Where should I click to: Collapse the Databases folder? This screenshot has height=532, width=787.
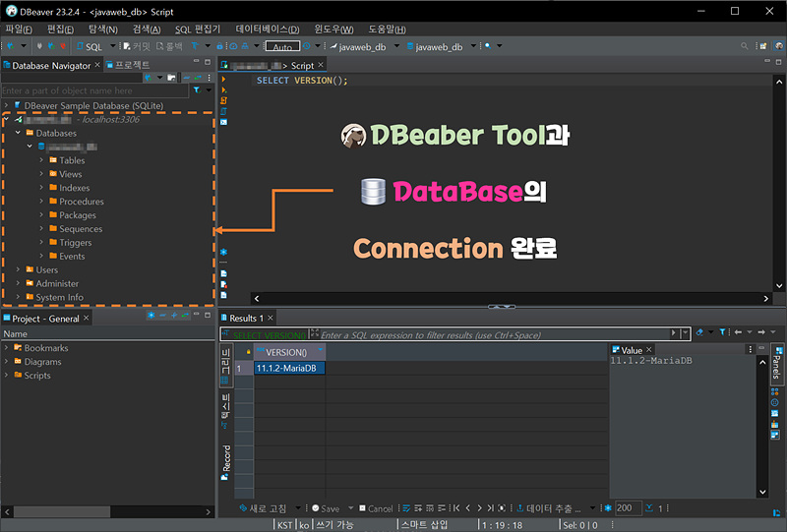point(18,133)
